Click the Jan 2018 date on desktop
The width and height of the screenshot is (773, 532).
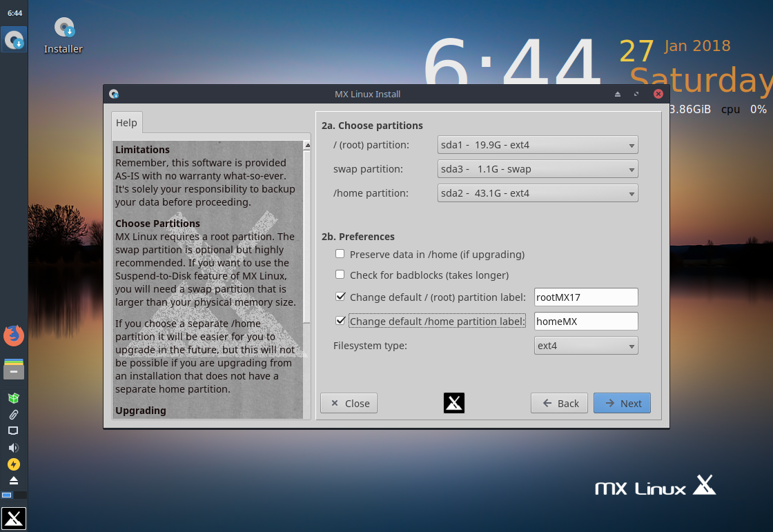pyautogui.click(x=697, y=46)
